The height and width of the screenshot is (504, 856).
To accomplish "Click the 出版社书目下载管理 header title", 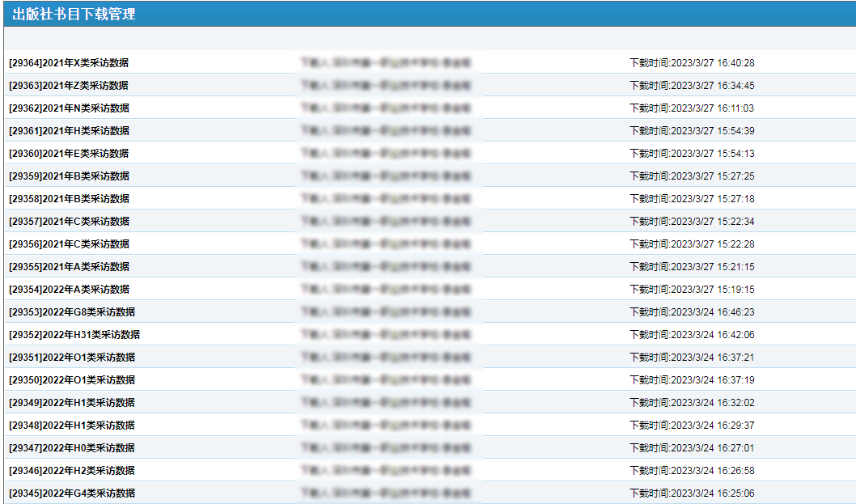I will coord(74,14).
